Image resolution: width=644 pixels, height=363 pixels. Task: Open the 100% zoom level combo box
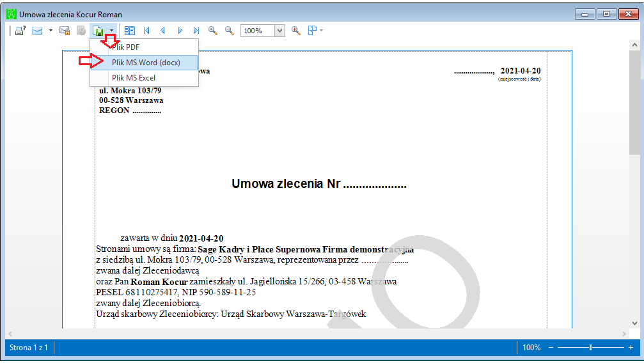(x=279, y=31)
